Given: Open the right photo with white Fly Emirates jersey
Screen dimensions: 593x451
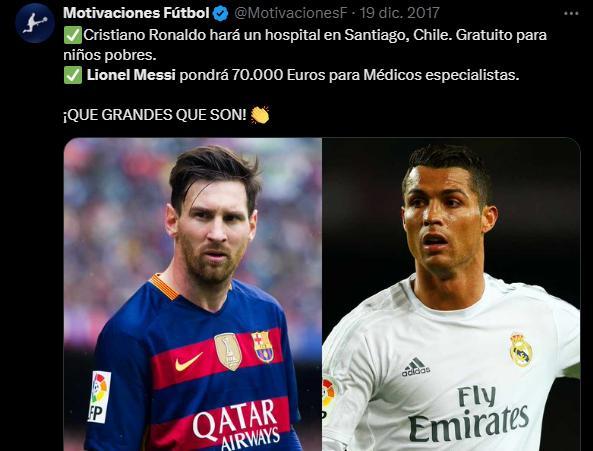Looking at the screenshot, I should (451, 294).
